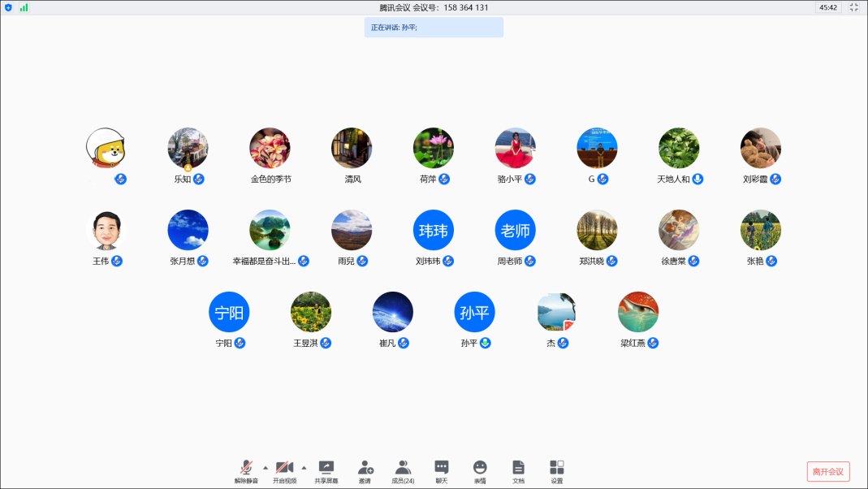Click the blue security shield icon
The width and height of the screenshot is (868, 489).
(9, 7)
